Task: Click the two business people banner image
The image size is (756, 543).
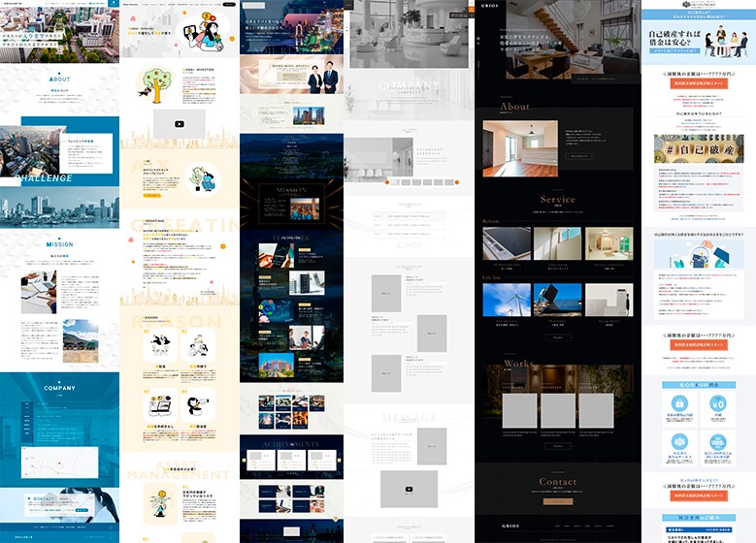Action: click(x=292, y=75)
